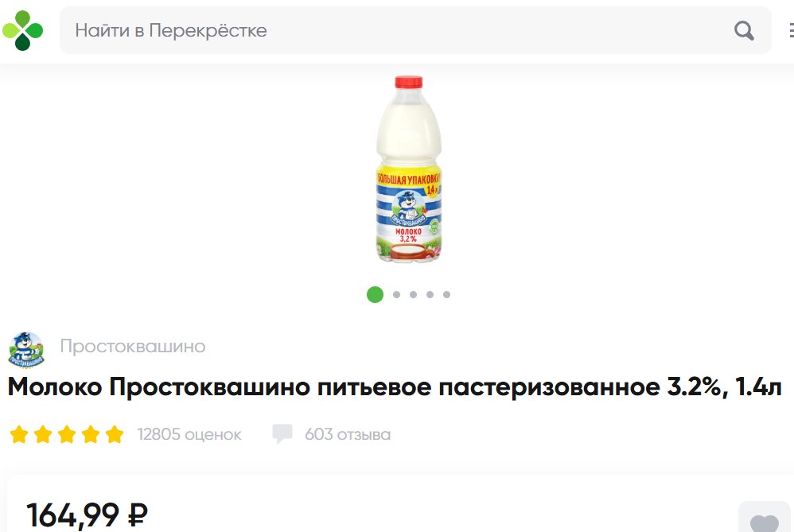
Task: Open the Простоквашино brand link
Action: click(x=133, y=346)
